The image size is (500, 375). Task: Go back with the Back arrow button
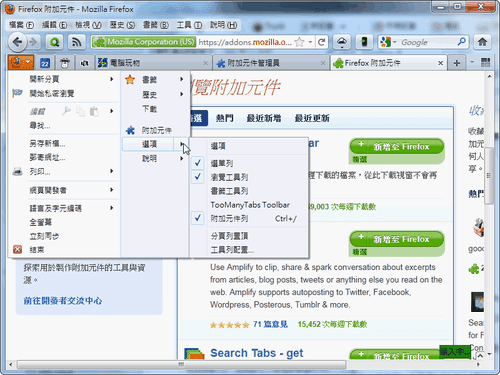pyautogui.click(x=17, y=42)
